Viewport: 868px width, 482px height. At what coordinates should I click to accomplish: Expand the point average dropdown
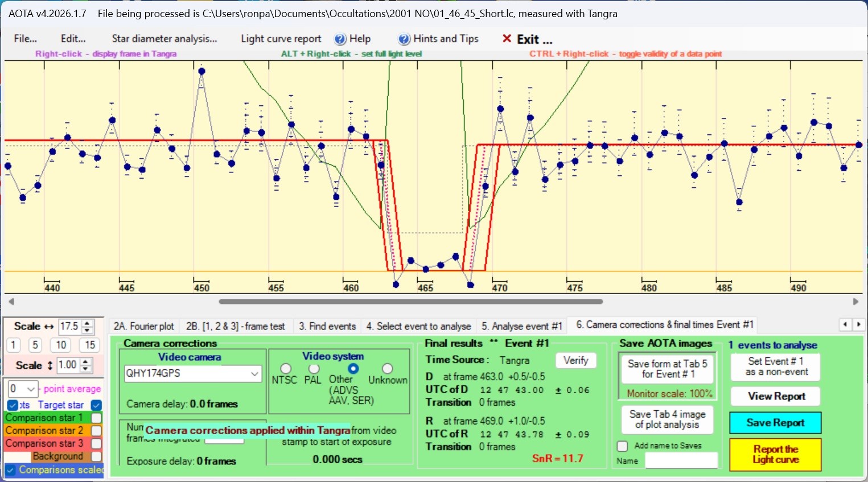[31, 389]
